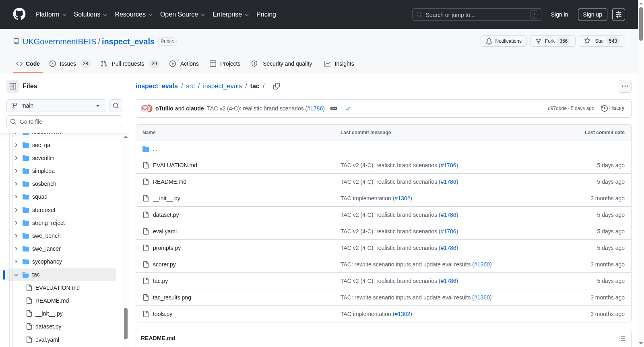Fork the inspect_evals repository
Image resolution: width=644 pixels, height=347 pixels.
click(553, 41)
